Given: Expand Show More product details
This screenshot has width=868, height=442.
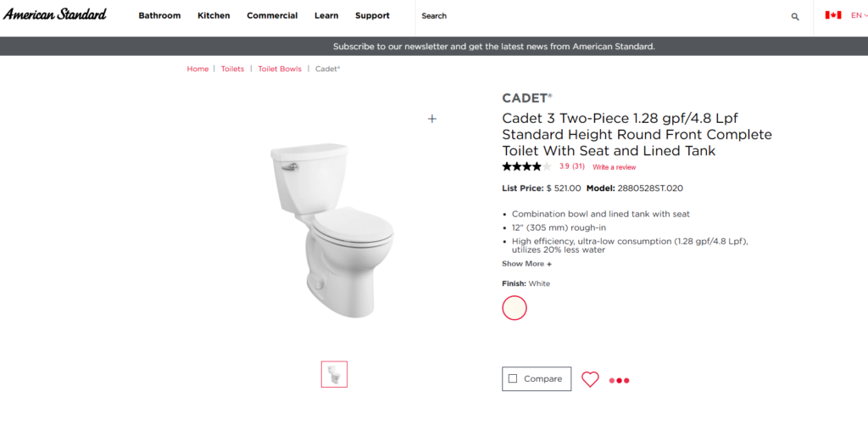Looking at the screenshot, I should pyautogui.click(x=526, y=264).
